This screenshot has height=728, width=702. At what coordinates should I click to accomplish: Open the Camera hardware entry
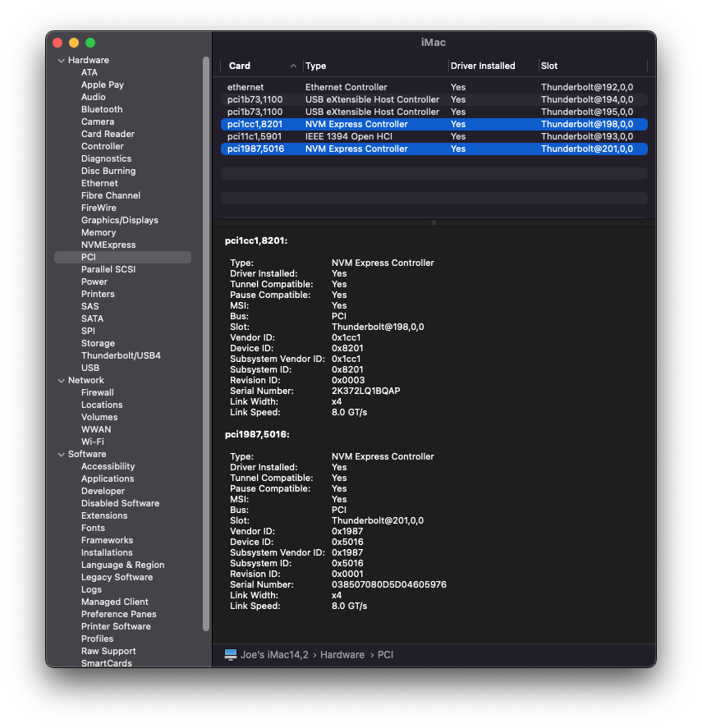pyautogui.click(x=98, y=121)
